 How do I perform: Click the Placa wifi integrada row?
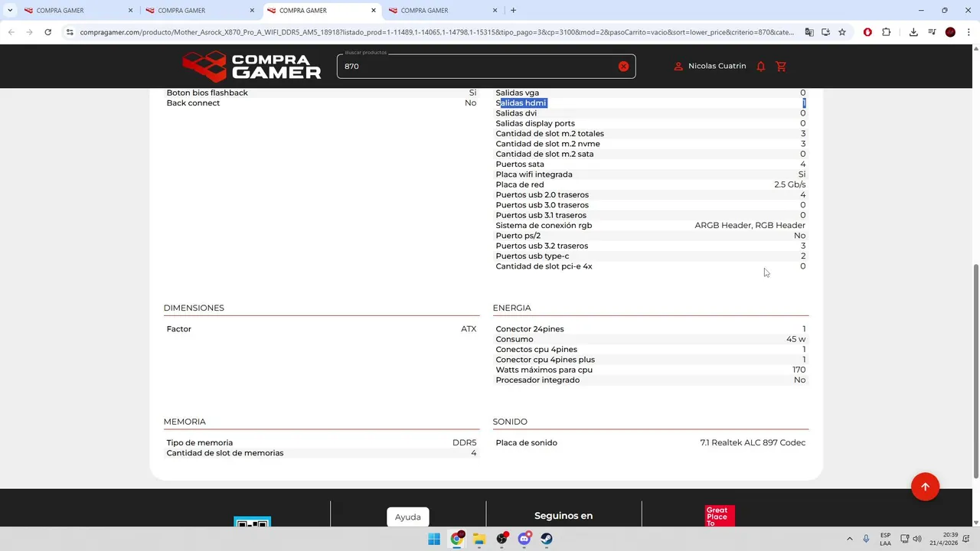click(x=651, y=174)
